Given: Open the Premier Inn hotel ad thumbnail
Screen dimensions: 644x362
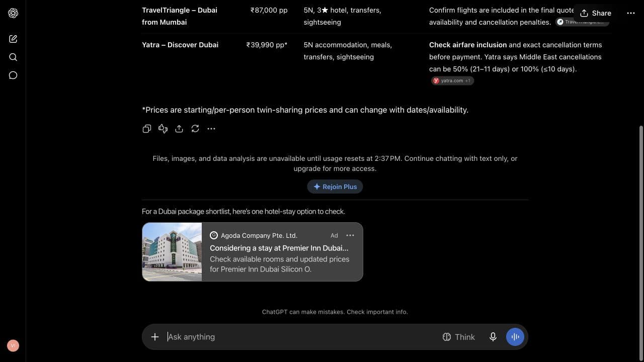Looking at the screenshot, I should click(x=172, y=252).
